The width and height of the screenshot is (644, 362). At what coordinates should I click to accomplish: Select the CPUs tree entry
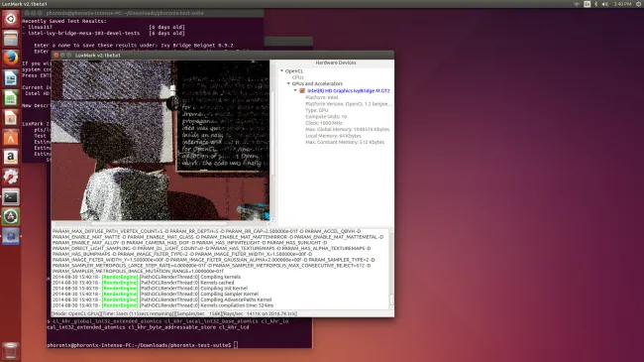tap(298, 77)
